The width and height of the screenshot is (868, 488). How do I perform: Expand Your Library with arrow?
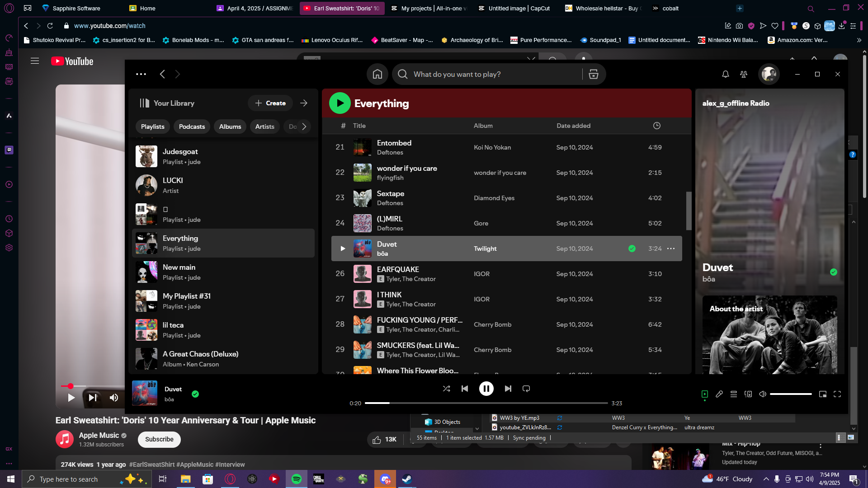point(304,103)
